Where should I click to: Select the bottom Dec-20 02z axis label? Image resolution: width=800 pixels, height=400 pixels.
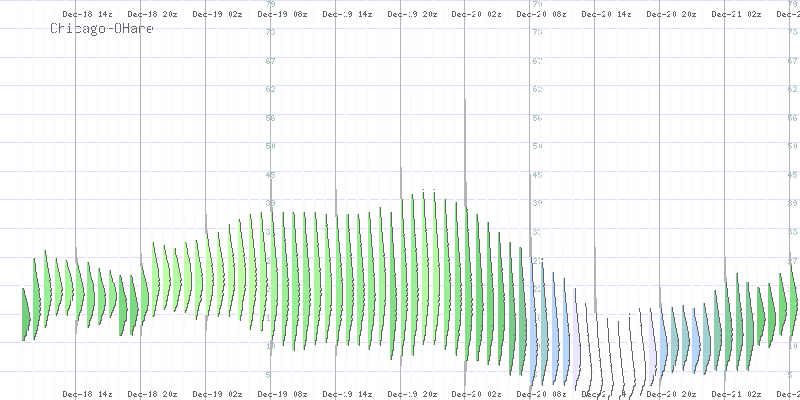(476, 394)
